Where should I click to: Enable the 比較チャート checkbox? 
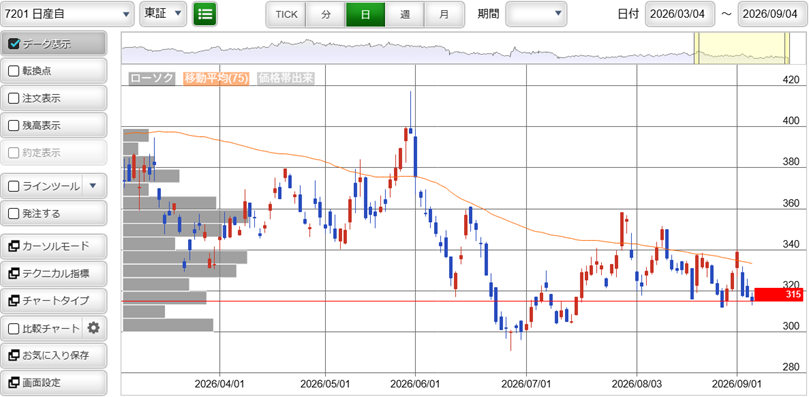(x=13, y=328)
